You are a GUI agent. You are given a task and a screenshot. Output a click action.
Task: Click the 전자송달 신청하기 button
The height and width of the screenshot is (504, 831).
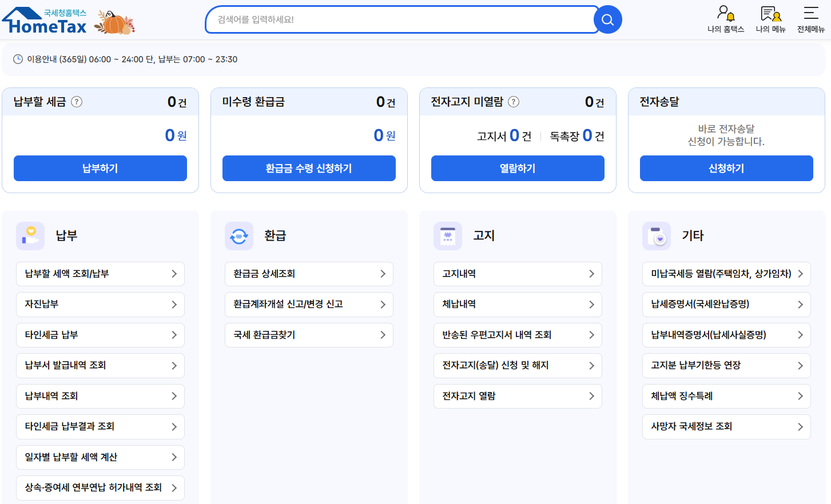726,168
